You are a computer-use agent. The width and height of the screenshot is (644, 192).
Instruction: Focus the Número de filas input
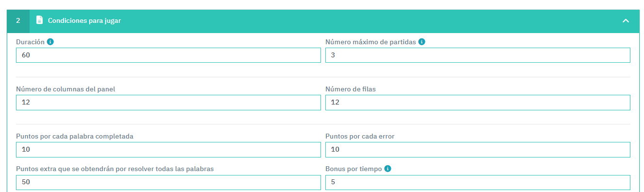click(478, 102)
